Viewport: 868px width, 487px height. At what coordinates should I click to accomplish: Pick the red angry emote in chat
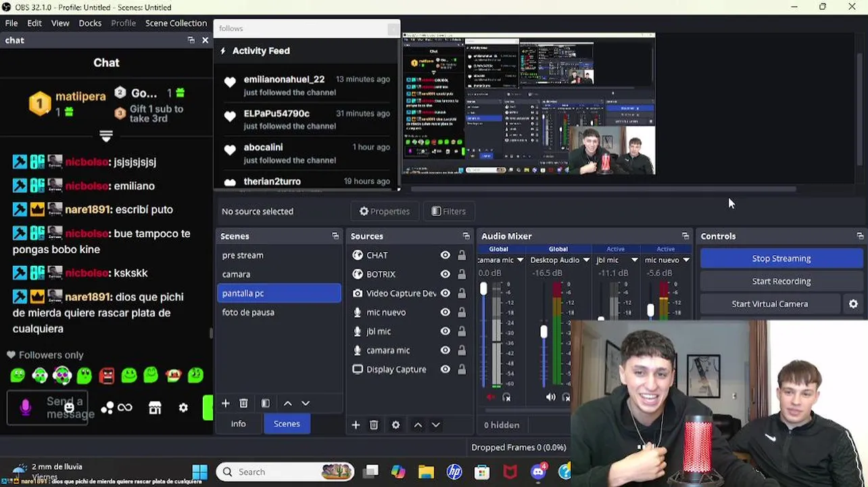pos(107,375)
